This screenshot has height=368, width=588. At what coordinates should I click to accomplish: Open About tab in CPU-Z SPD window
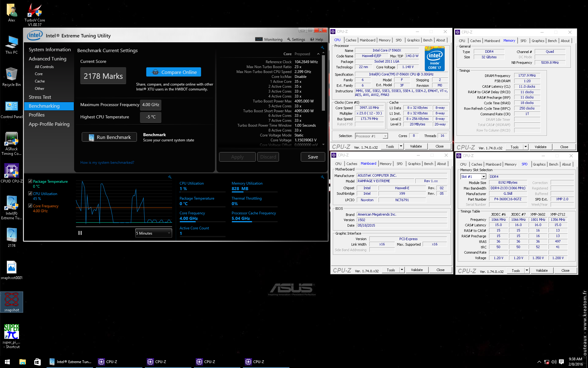[566, 164]
